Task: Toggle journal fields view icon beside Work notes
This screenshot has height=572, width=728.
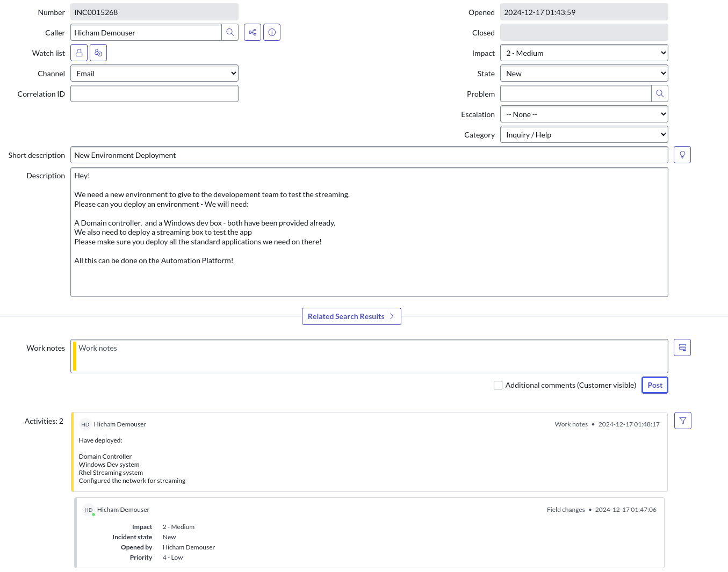Action: 682,347
